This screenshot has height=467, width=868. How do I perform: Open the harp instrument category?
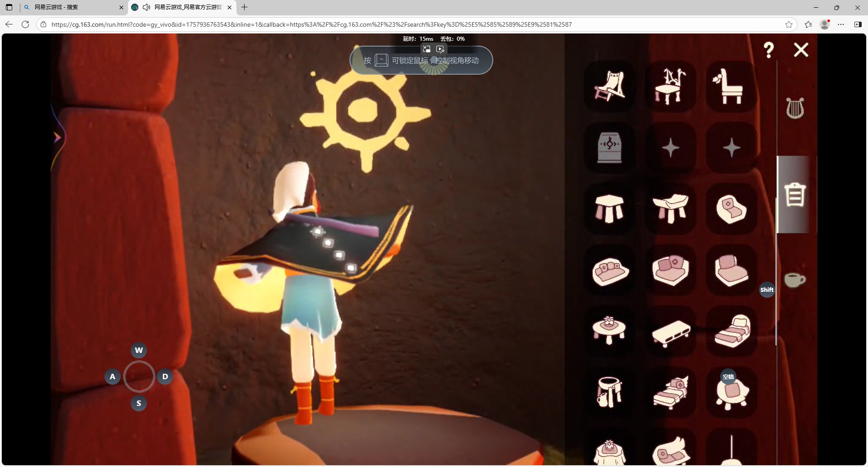tap(795, 108)
